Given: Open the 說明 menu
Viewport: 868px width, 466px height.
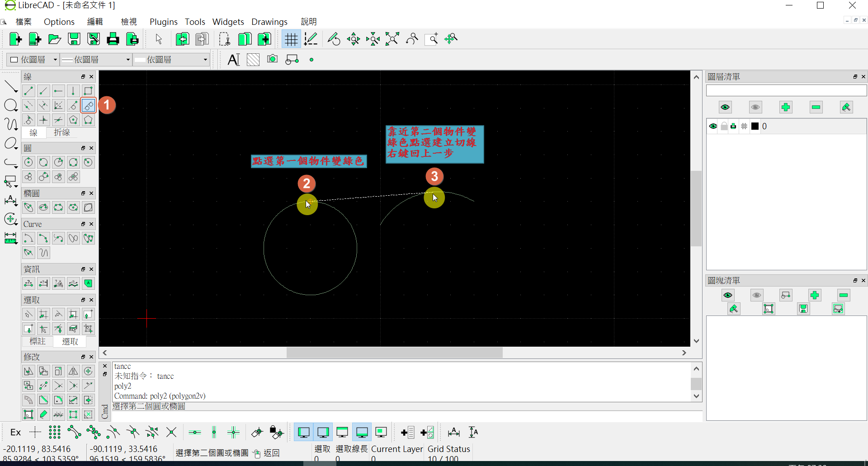Looking at the screenshot, I should 309,22.
